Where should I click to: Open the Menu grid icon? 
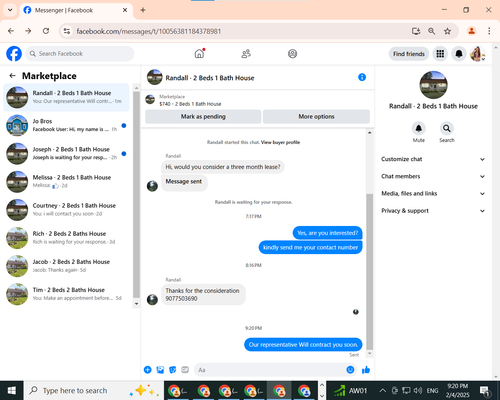point(440,54)
